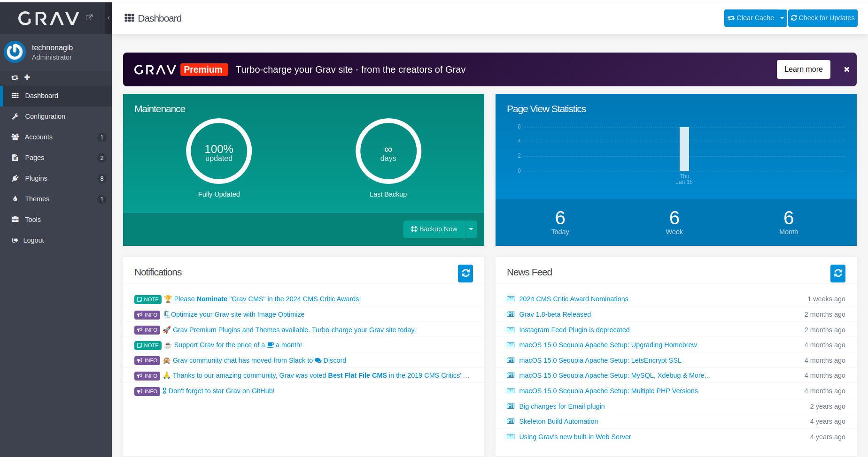This screenshot has height=457, width=868.
Task: Click the GRAV logo in the sidebar
Action: click(49, 18)
